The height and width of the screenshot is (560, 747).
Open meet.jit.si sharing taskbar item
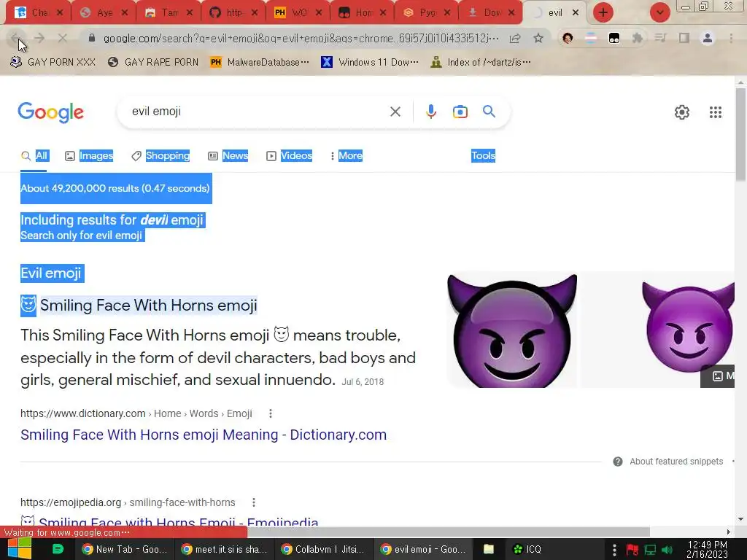click(x=224, y=549)
